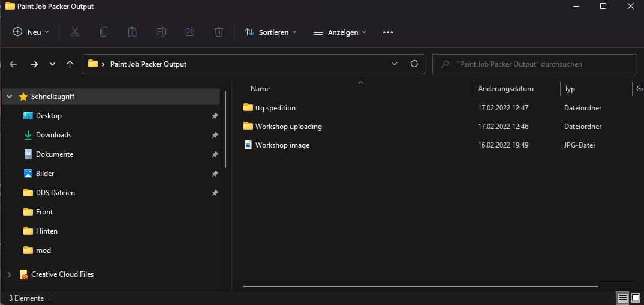
Task: Click the sidebar vertical scrollbar
Action: click(x=226, y=129)
